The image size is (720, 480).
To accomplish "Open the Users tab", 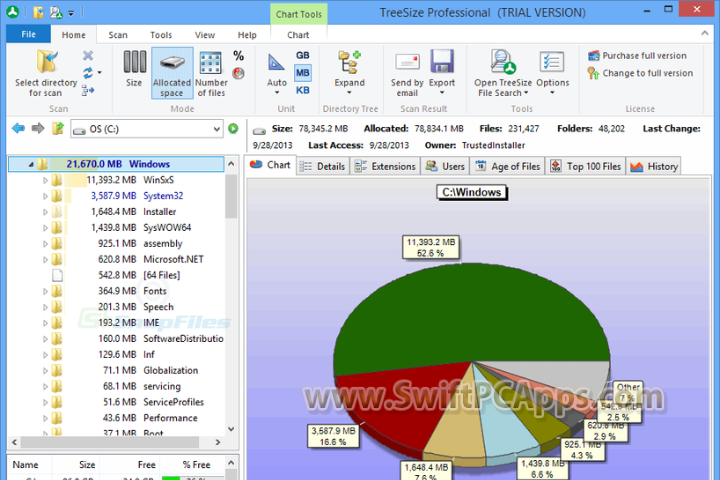I will (445, 166).
